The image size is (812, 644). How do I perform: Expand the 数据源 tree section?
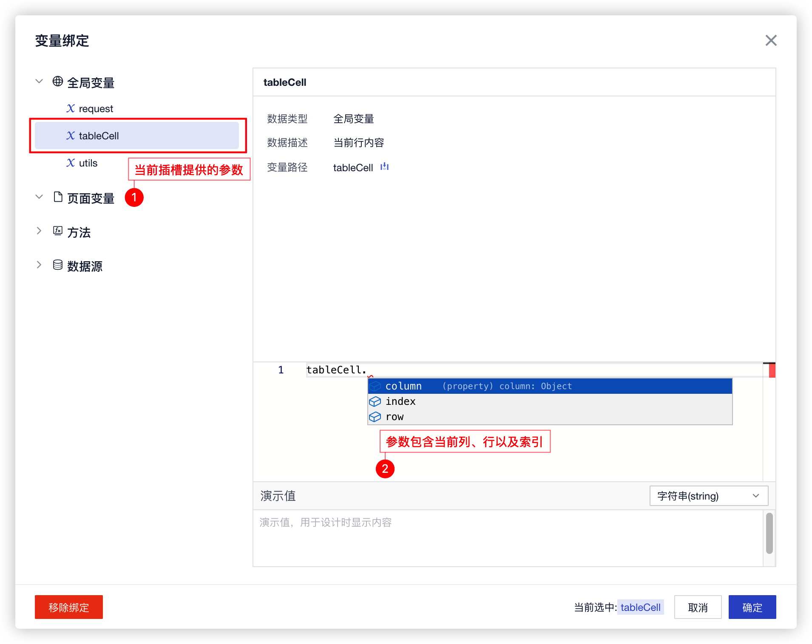pos(39,265)
